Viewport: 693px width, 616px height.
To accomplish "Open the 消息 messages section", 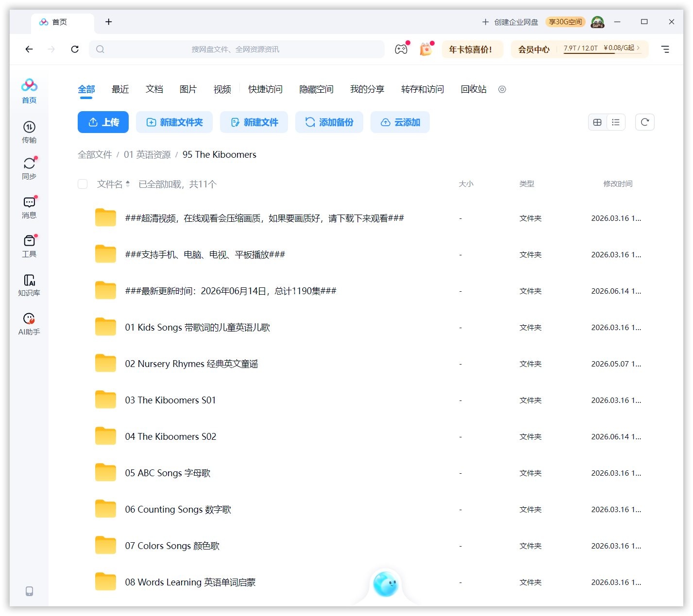I will [x=29, y=207].
